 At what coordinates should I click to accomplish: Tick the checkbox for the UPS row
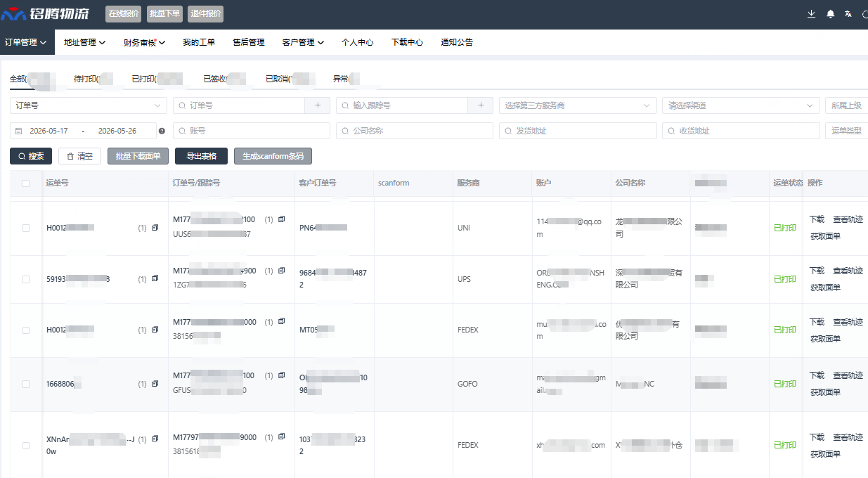tap(26, 279)
